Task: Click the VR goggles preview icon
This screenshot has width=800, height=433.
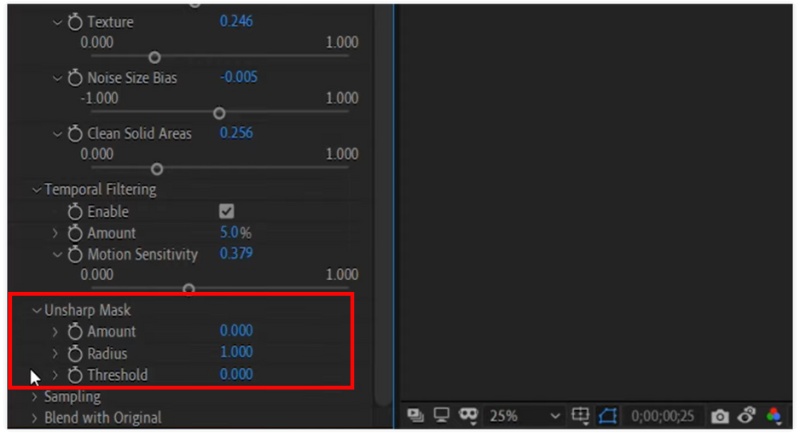Action: tap(466, 415)
